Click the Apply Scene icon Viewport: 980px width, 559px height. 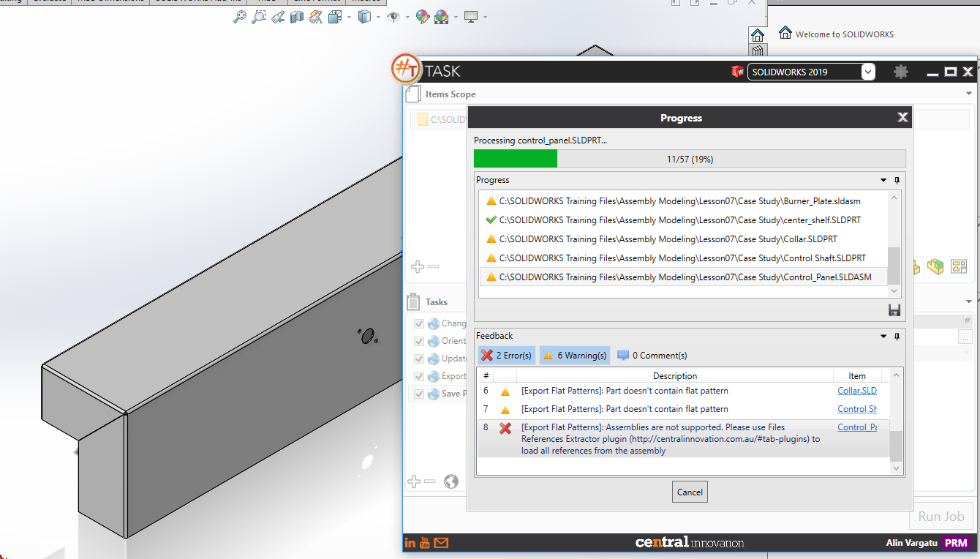pyautogui.click(x=441, y=17)
